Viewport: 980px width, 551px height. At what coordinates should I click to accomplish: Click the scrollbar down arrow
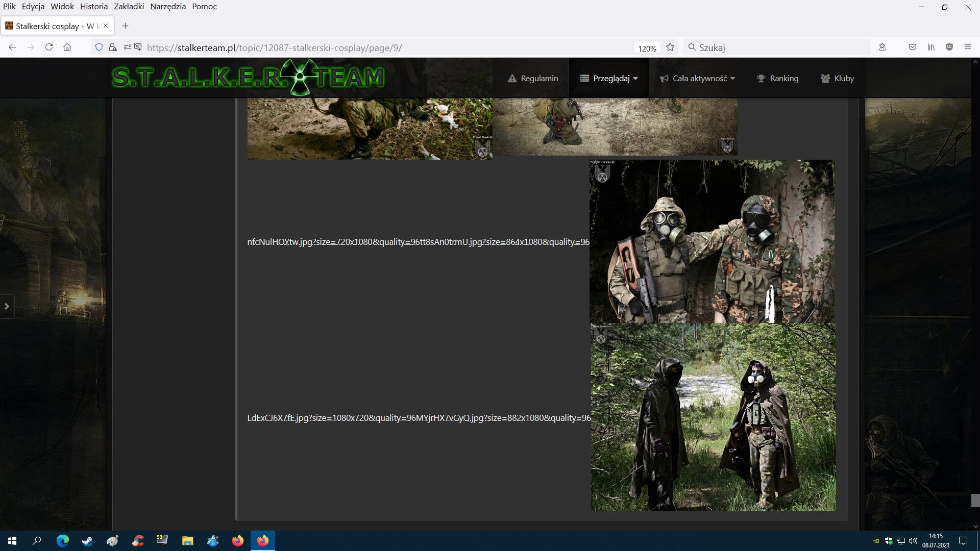tap(975, 527)
